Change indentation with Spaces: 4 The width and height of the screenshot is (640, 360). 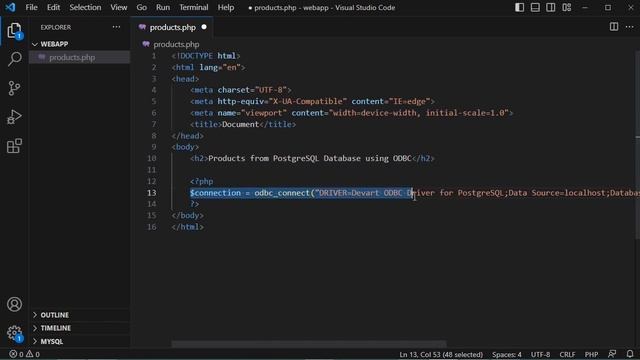click(x=507, y=354)
